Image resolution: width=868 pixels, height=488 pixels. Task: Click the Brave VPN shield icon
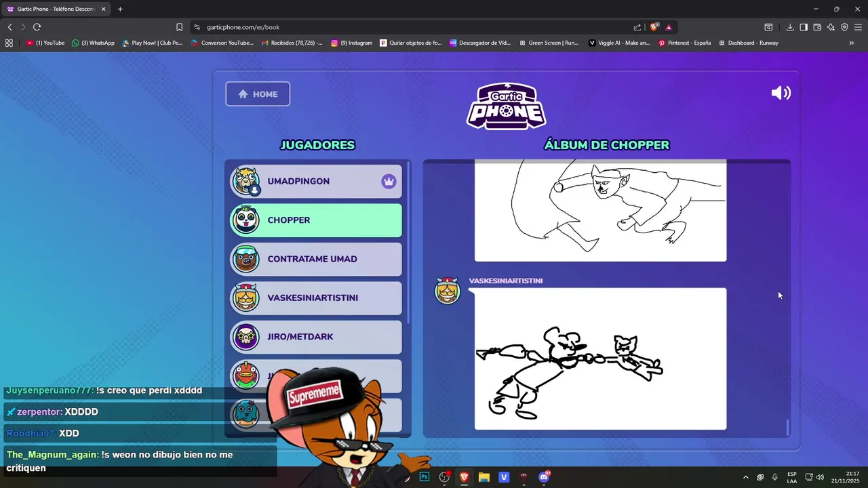(x=844, y=27)
